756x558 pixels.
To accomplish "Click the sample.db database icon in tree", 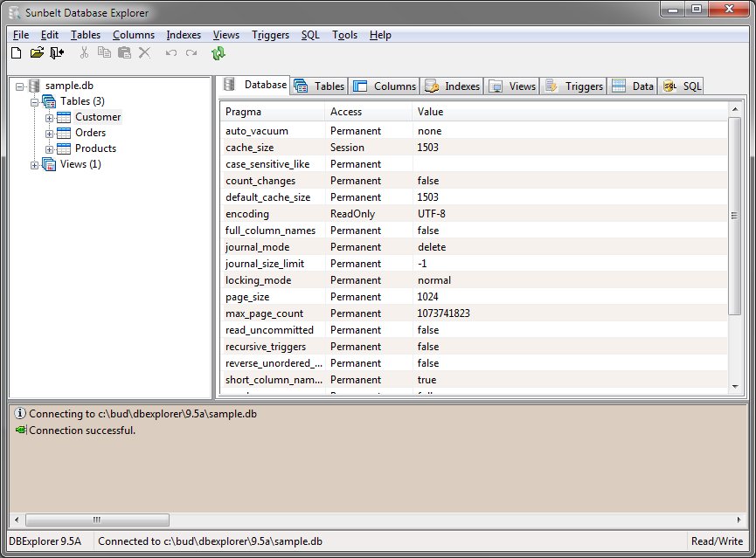I will (x=34, y=86).
